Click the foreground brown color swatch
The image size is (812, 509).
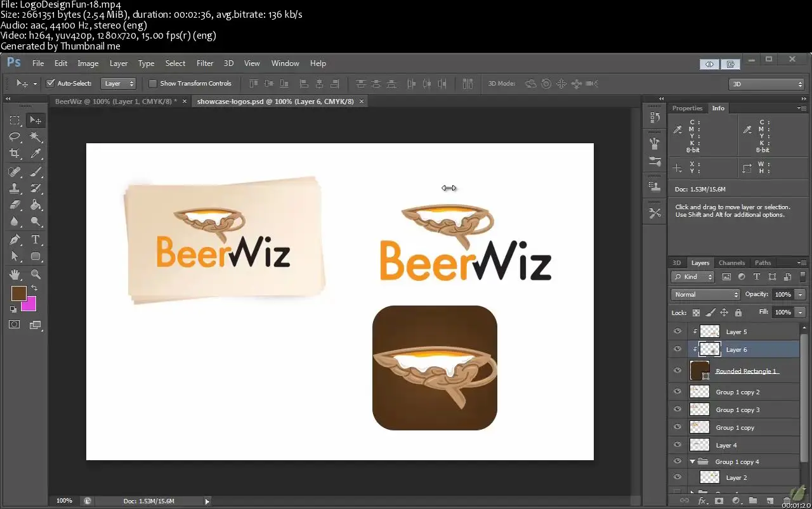[x=18, y=293]
